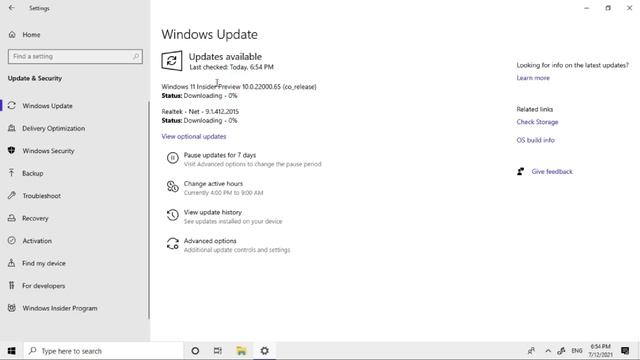Screen dimensions: 640x360
Task: Click Give feedback link
Action: (x=552, y=172)
